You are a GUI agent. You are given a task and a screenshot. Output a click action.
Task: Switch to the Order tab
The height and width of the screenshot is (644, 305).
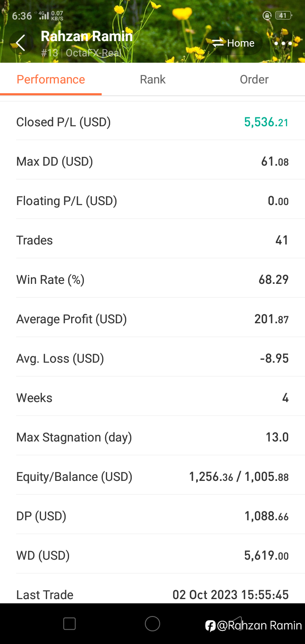click(x=254, y=79)
